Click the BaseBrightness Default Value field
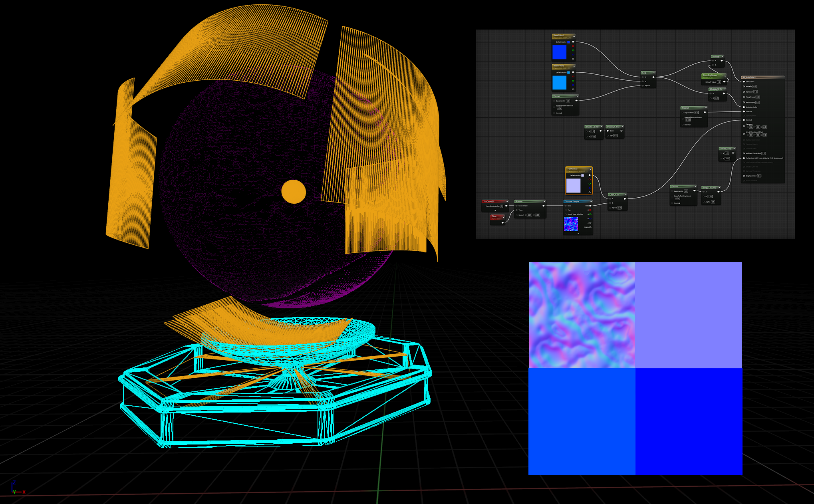The width and height of the screenshot is (814, 504). tap(719, 82)
